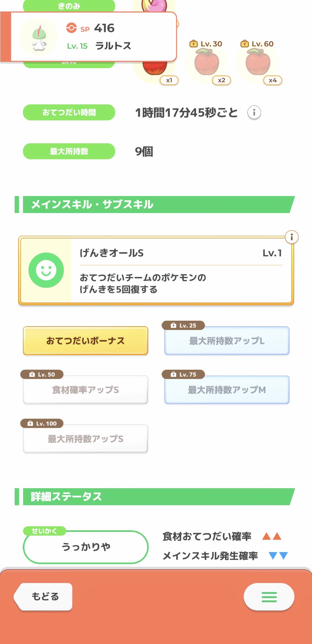This screenshot has height=644, width=312.
Task: Open the main skill info icon
Action: 291,237
